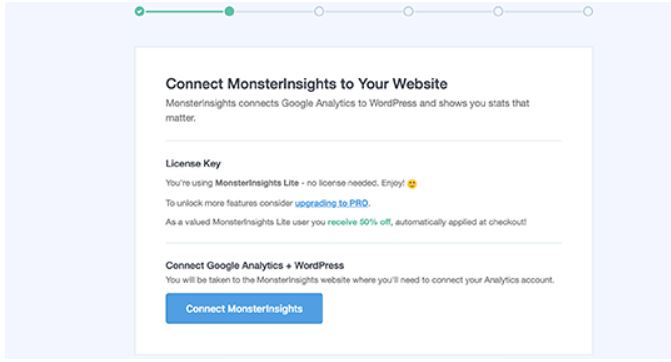The height and width of the screenshot is (362, 671).
Task: Click the line between steps four and five
Action: 453,12
